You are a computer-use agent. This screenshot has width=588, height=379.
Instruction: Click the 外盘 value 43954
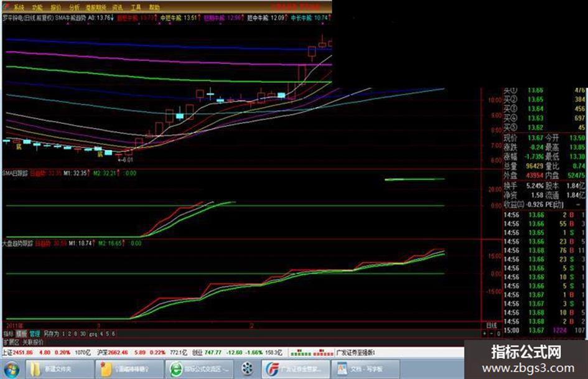point(534,175)
